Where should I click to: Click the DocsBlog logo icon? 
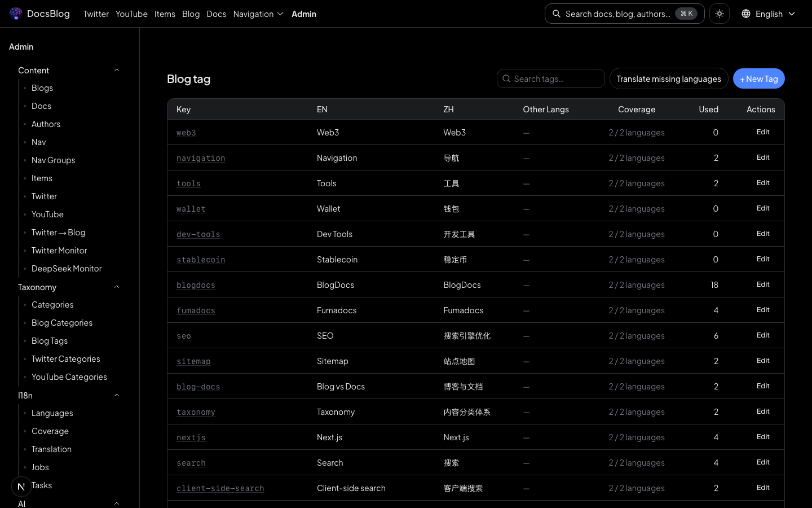(16, 14)
